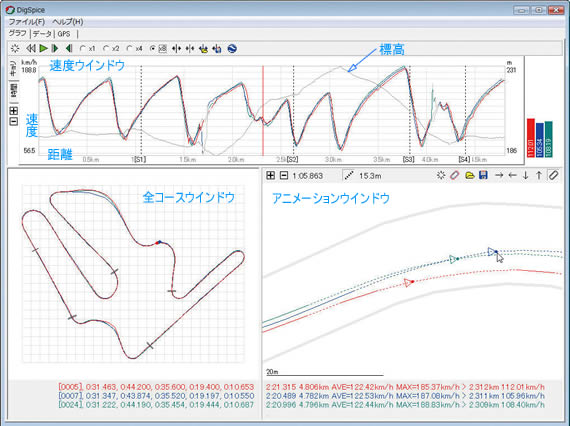
Task: Open file with the yellow folder icon
Action: tap(470, 176)
